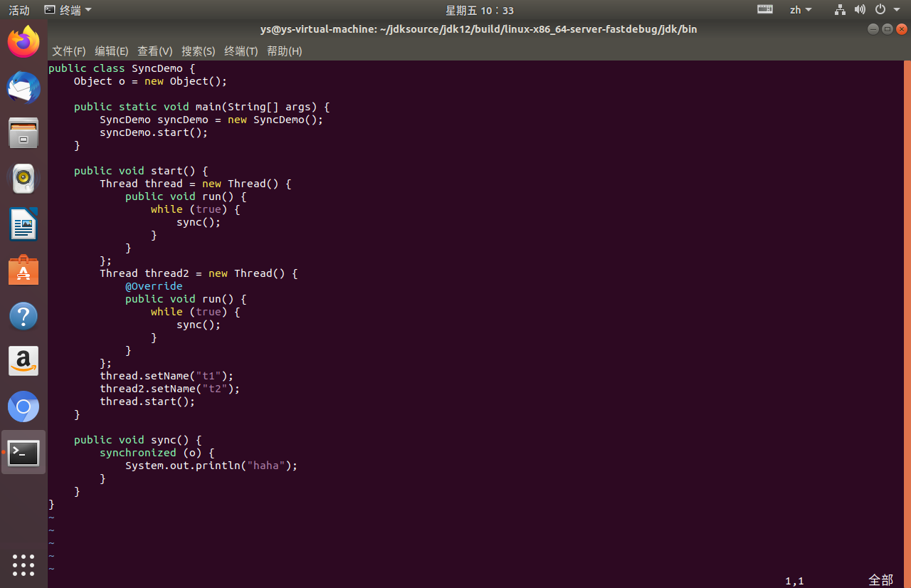Click 'synchronized (o) {' line
The width and height of the screenshot is (911, 588).
tap(157, 453)
